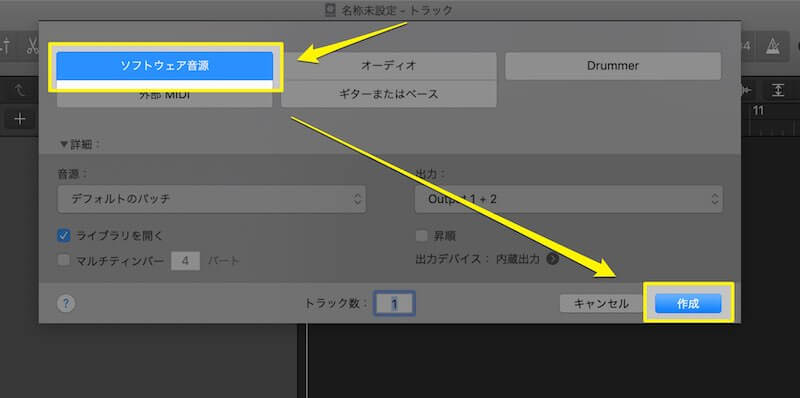Open the 出力 Output 1 + 2 dropdown
Viewport: 800px width, 398px height.
[x=568, y=199]
